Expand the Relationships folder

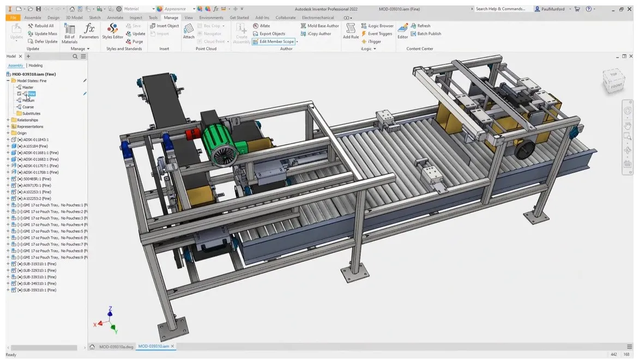pyautogui.click(x=8, y=119)
